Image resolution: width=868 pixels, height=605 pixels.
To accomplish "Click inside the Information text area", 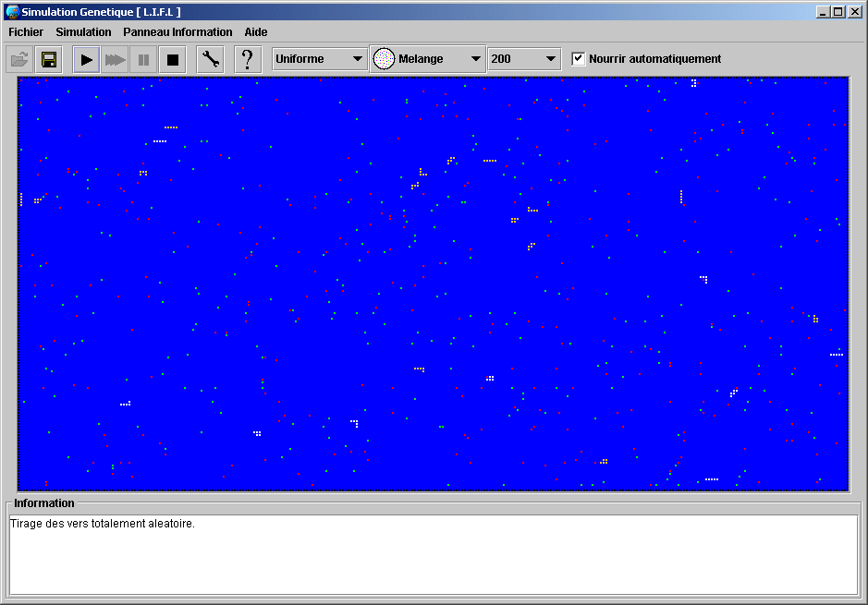I will click(x=433, y=554).
